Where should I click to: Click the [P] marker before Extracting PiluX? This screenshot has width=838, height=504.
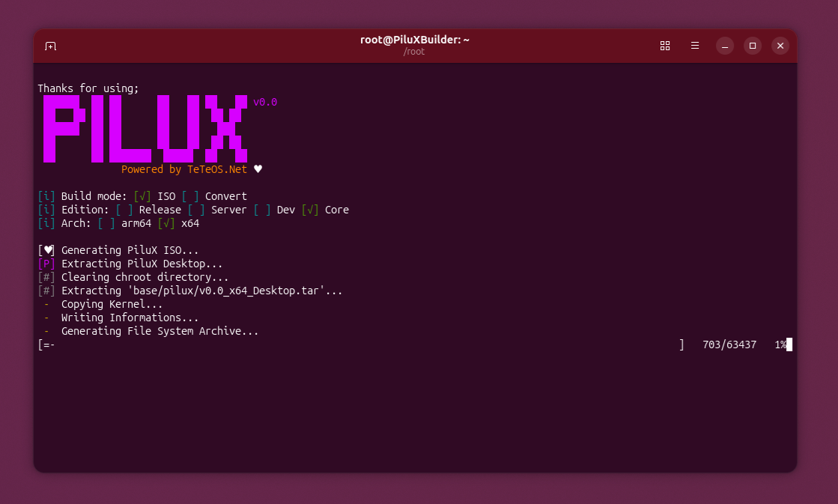click(46, 264)
